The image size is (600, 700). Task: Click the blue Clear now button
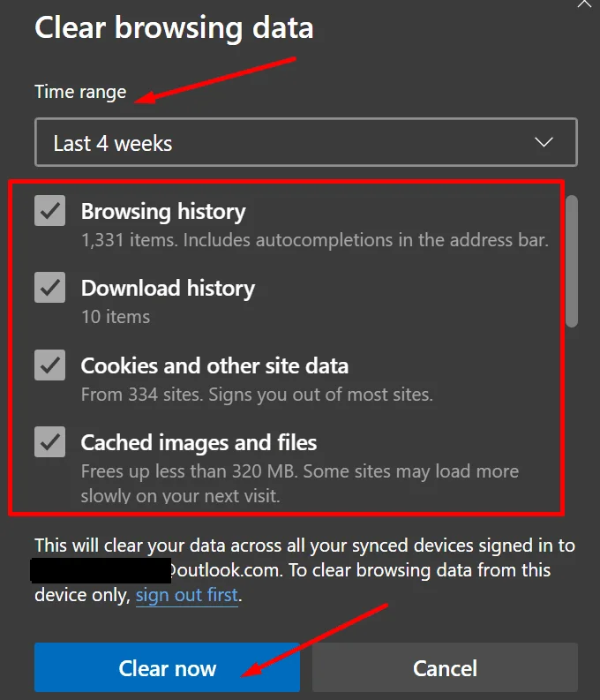tap(168, 667)
